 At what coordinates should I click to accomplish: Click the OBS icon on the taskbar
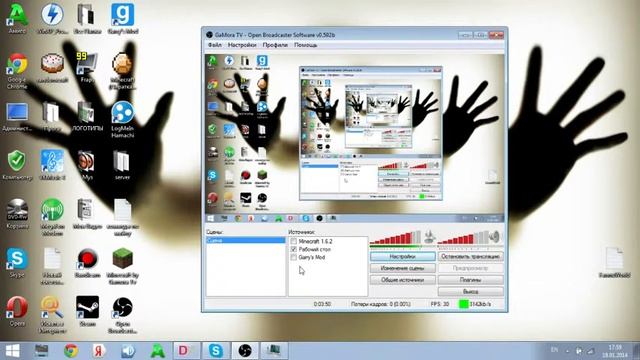click(245, 351)
